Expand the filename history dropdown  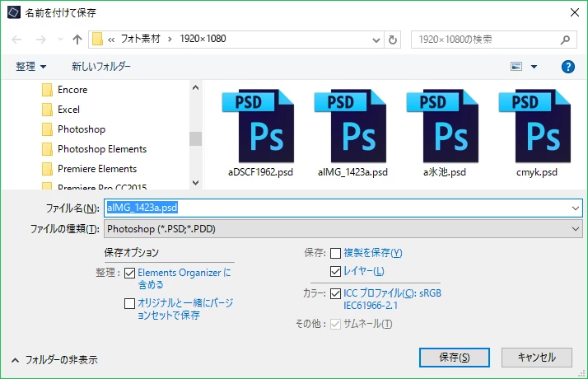tap(576, 208)
